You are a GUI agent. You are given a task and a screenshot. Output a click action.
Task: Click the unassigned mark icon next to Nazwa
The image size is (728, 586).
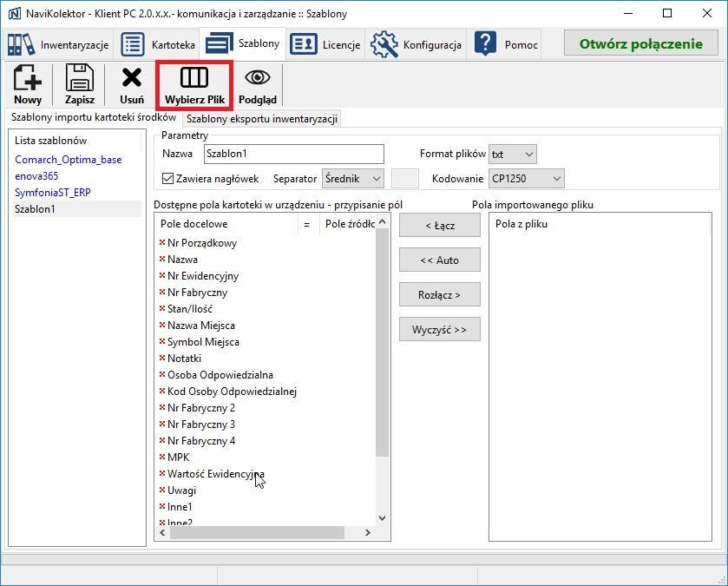162,259
